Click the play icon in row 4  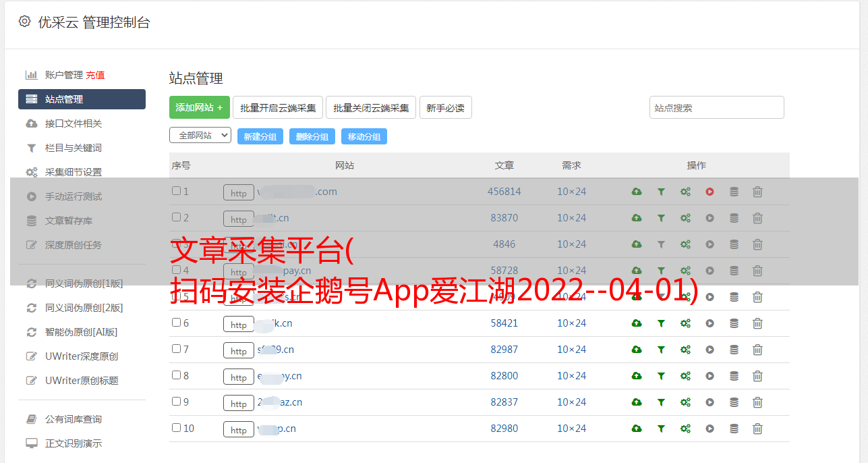coord(710,271)
